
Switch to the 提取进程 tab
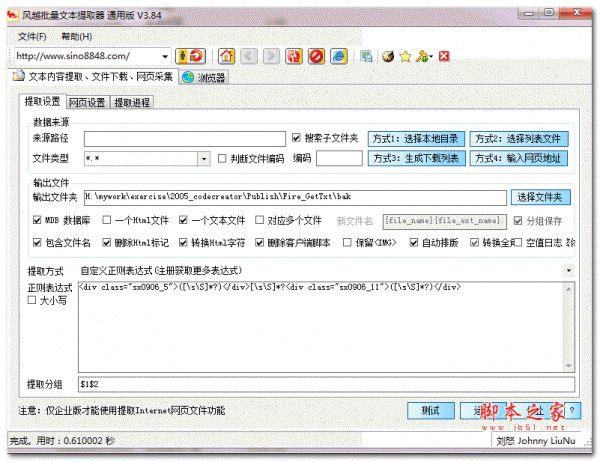tap(132, 103)
